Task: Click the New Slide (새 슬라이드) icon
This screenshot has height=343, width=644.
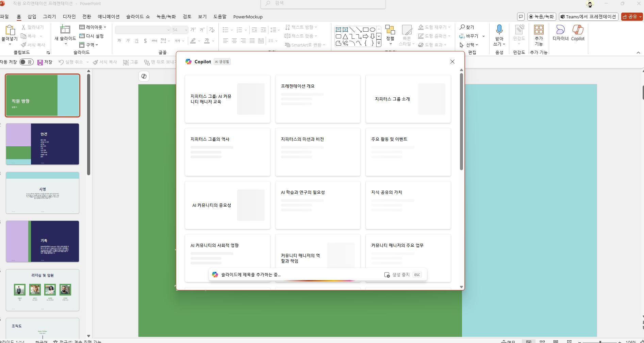Action: click(x=65, y=29)
